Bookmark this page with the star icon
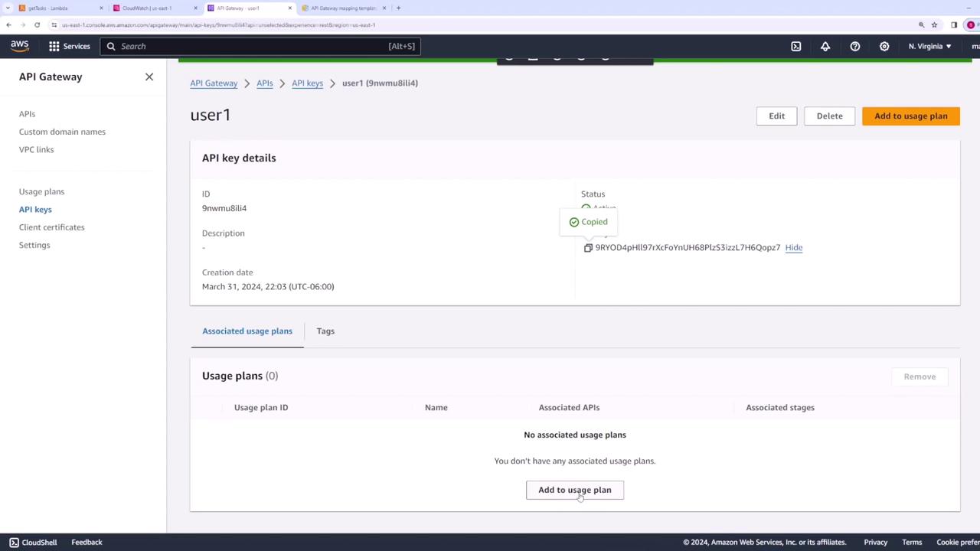This screenshot has width=980, height=551. (x=934, y=24)
